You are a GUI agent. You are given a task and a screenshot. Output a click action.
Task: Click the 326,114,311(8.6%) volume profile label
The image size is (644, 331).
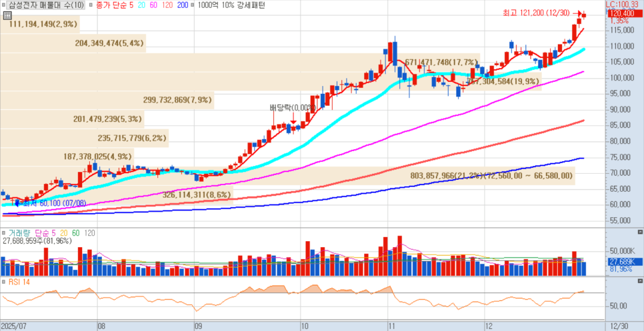(197, 195)
